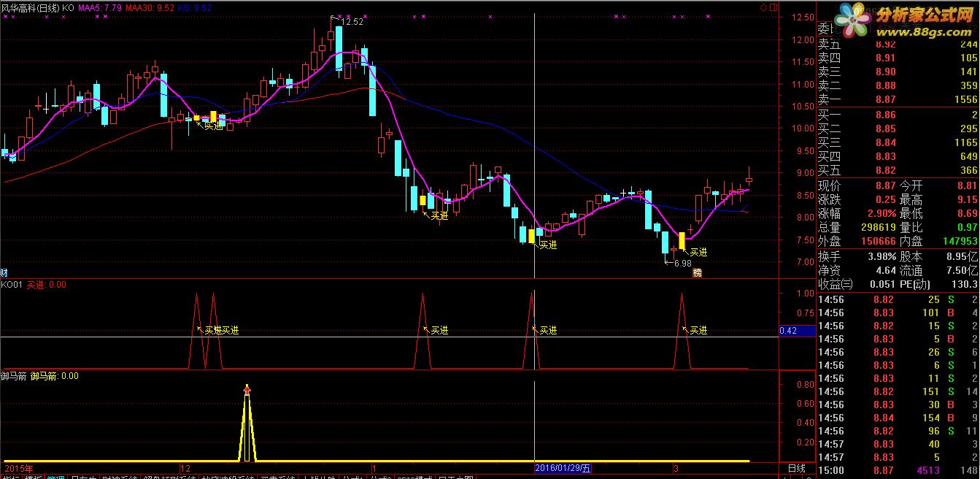Image resolution: width=980 pixels, height=479 pixels.
Task: Click the 2015年 label on the time axis
Action: [19, 468]
